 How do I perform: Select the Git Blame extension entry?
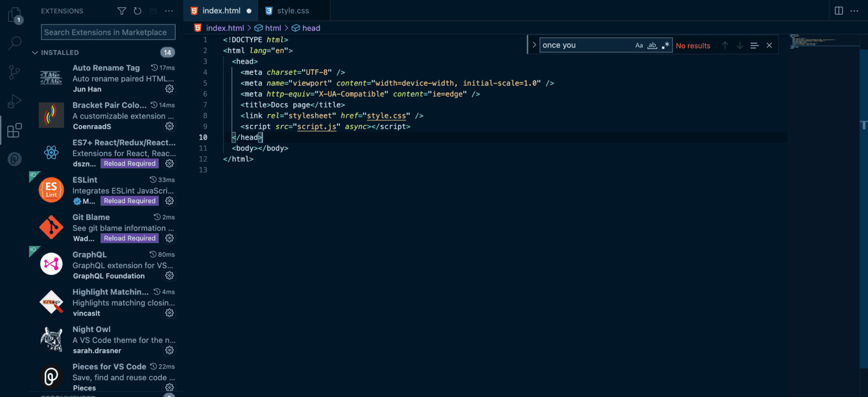tap(106, 228)
